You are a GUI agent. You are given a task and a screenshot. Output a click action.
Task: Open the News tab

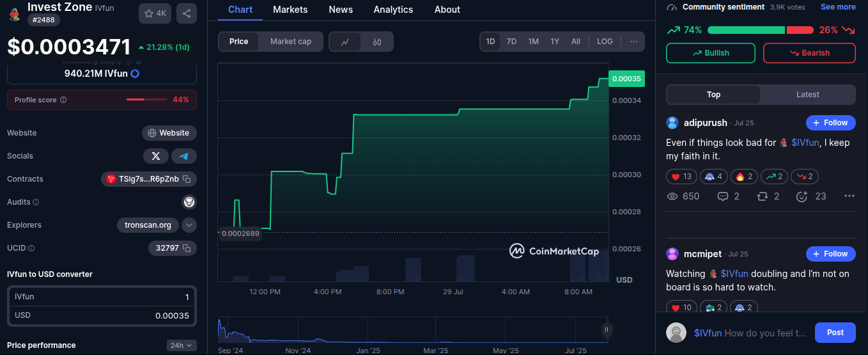341,10
